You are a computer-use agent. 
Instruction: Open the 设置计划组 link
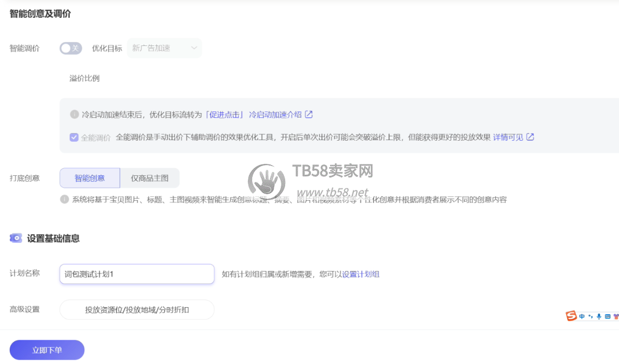pyautogui.click(x=360, y=274)
